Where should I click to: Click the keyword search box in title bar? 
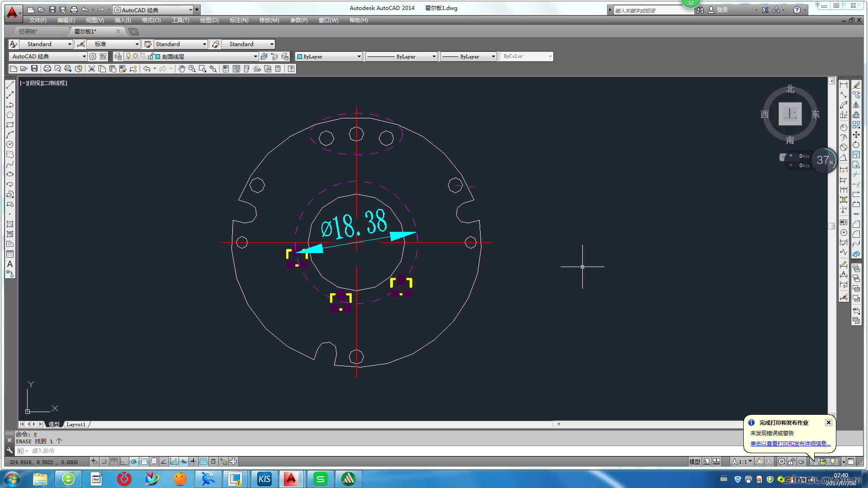pyautogui.click(x=653, y=10)
